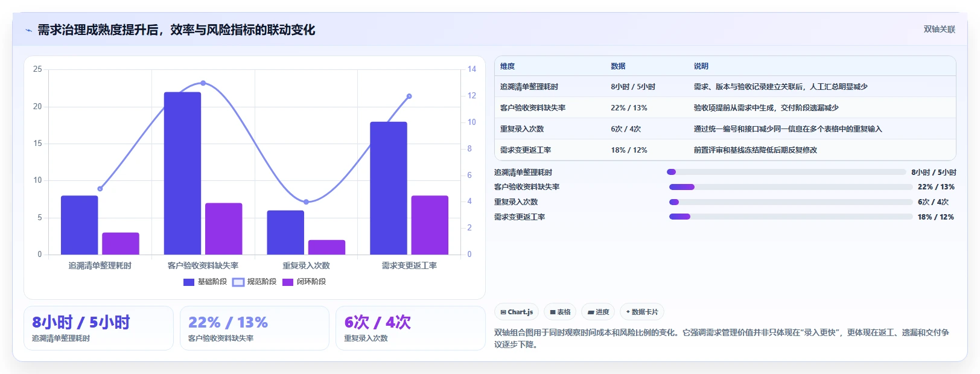Click the 重复录入次数 progress bar
This screenshot has width=980, height=374.
[791, 202]
